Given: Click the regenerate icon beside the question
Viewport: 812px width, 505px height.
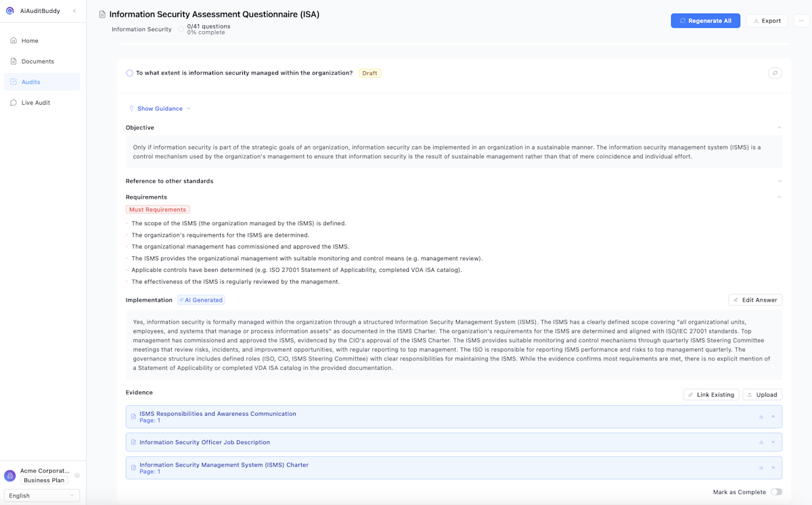Looking at the screenshot, I should tap(775, 72).
